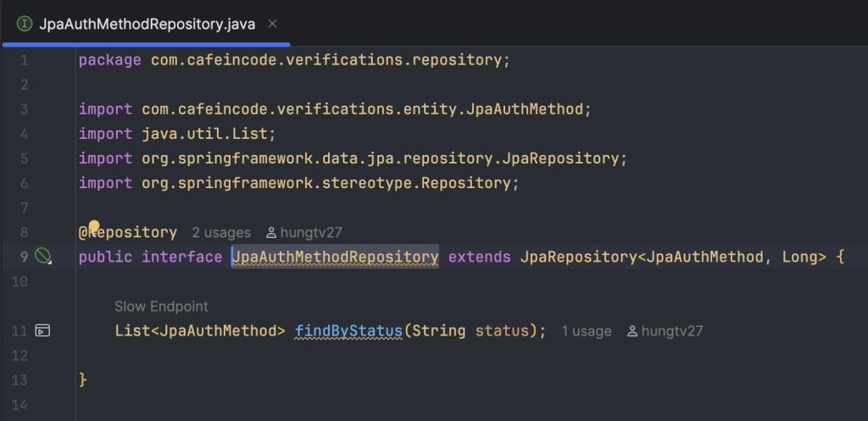868x421 pixels.
Task: Click the JpaAuthMethodRepository interface name
Action: 335,257
